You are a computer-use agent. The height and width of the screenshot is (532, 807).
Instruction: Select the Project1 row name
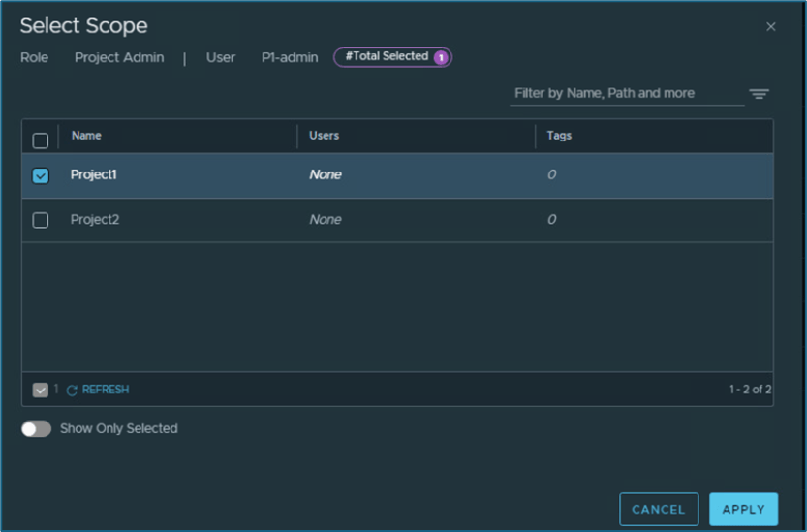point(94,175)
